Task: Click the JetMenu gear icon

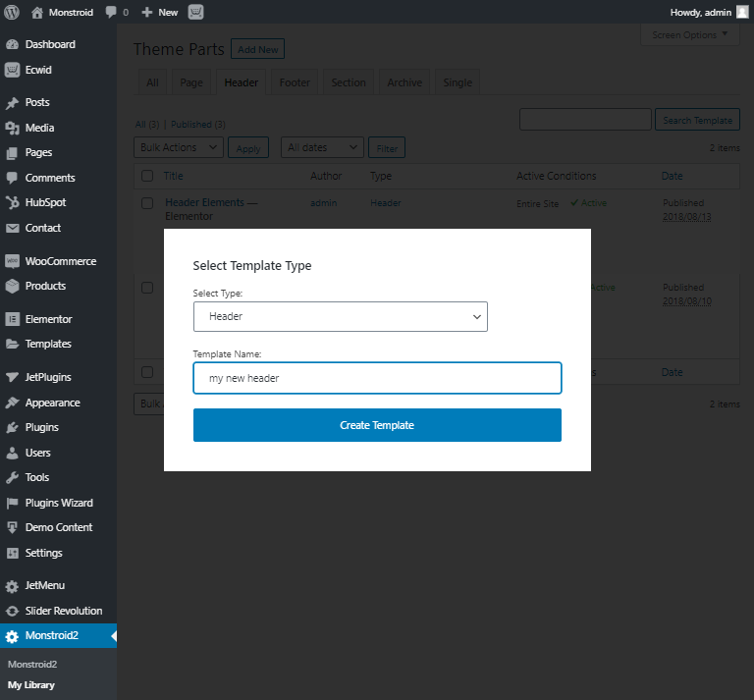Action: coord(13,586)
